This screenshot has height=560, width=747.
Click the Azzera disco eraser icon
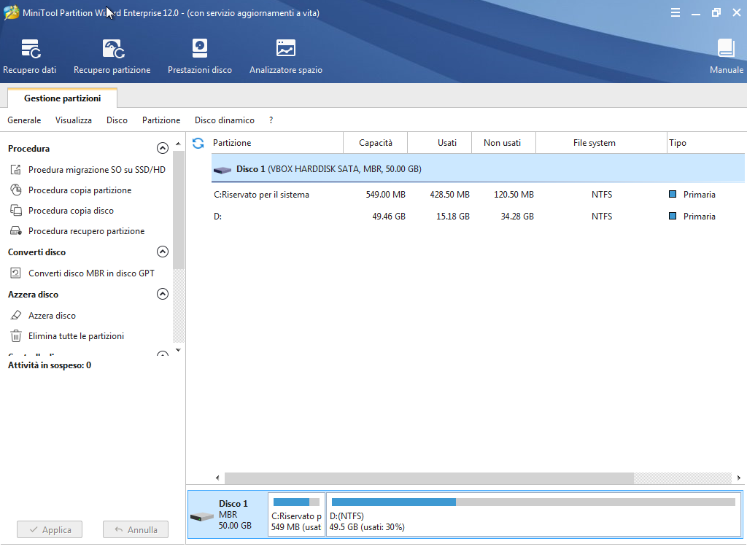16,315
